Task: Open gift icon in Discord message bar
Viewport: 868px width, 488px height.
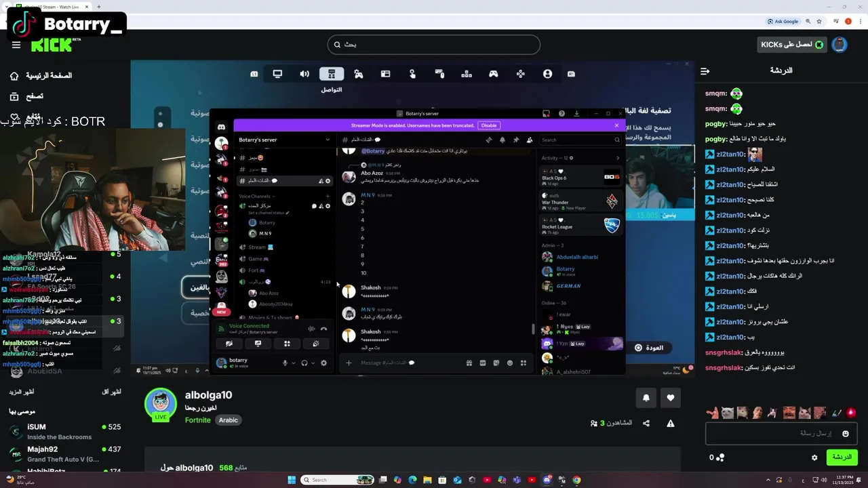Action: (469, 363)
